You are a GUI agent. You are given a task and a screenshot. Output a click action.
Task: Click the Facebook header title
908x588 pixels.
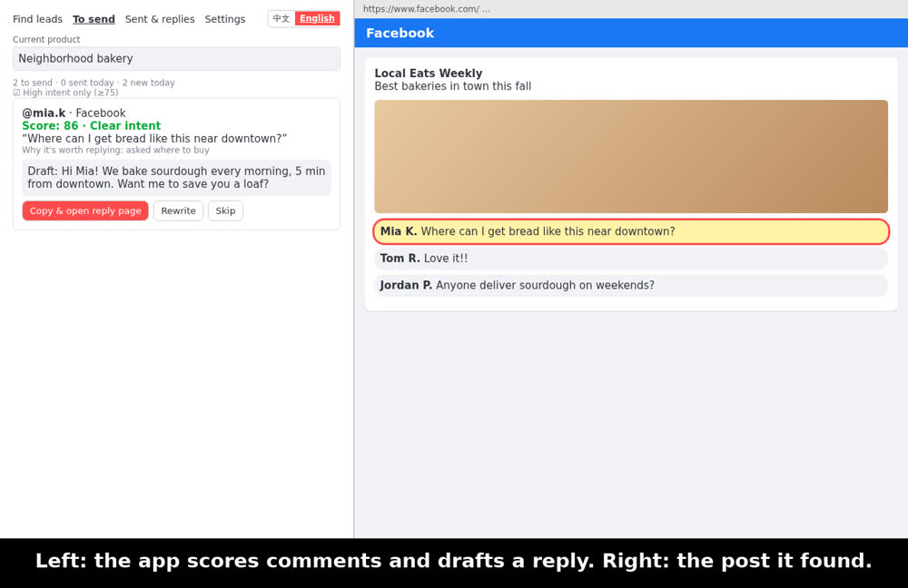tap(400, 33)
